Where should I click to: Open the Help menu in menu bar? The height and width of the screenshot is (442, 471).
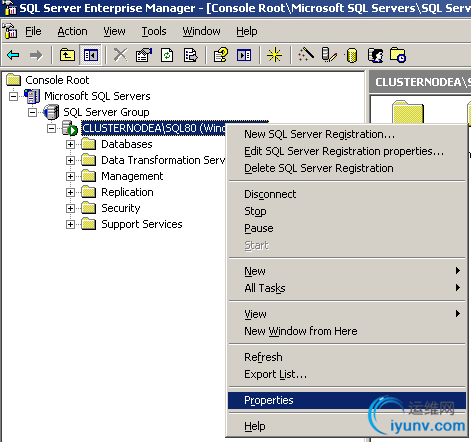(x=247, y=31)
